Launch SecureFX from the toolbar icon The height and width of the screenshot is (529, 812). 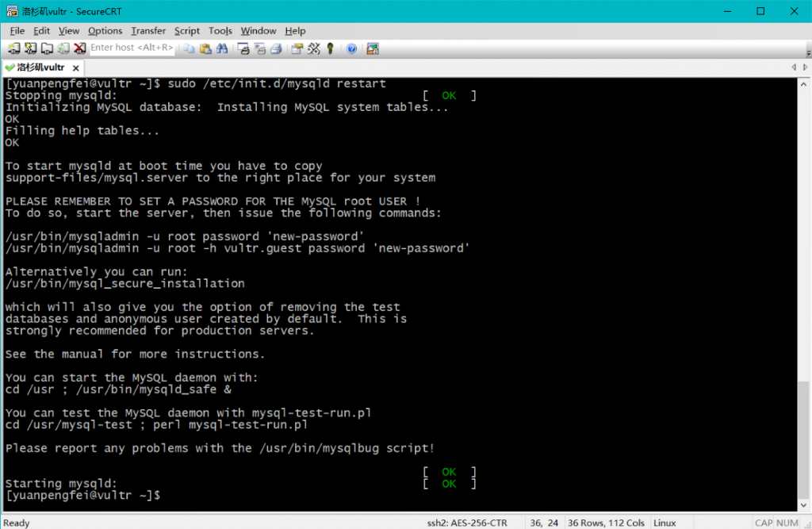pyautogui.click(x=373, y=48)
